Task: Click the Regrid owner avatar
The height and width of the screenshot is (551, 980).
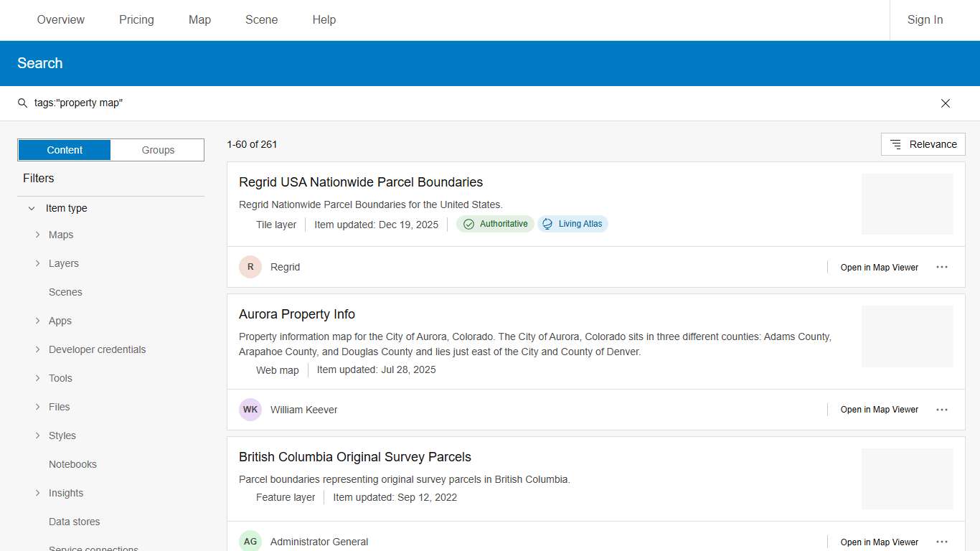Action: [x=250, y=267]
